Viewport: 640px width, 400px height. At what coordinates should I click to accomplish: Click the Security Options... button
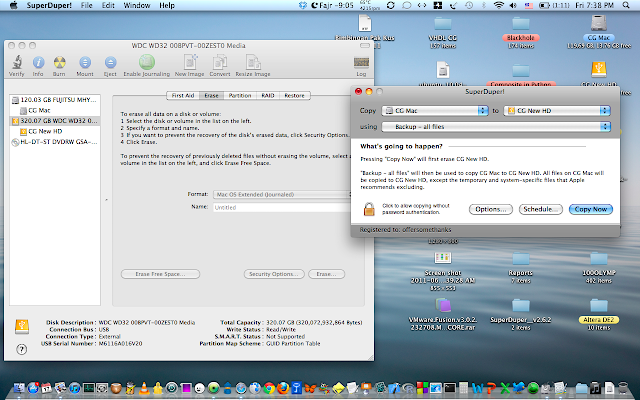[274, 274]
